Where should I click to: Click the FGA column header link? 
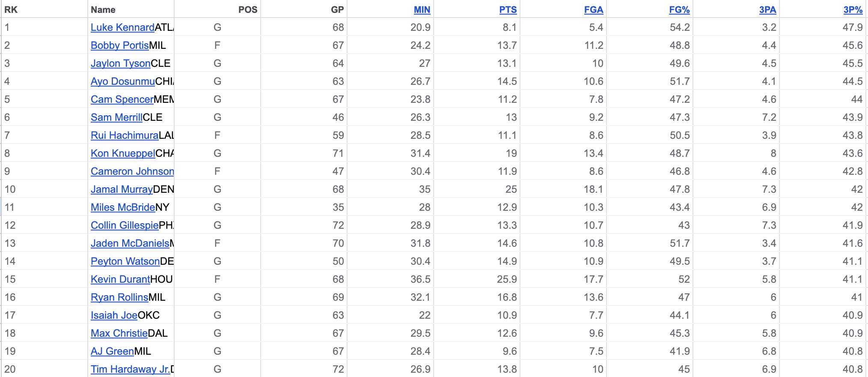pyautogui.click(x=594, y=9)
